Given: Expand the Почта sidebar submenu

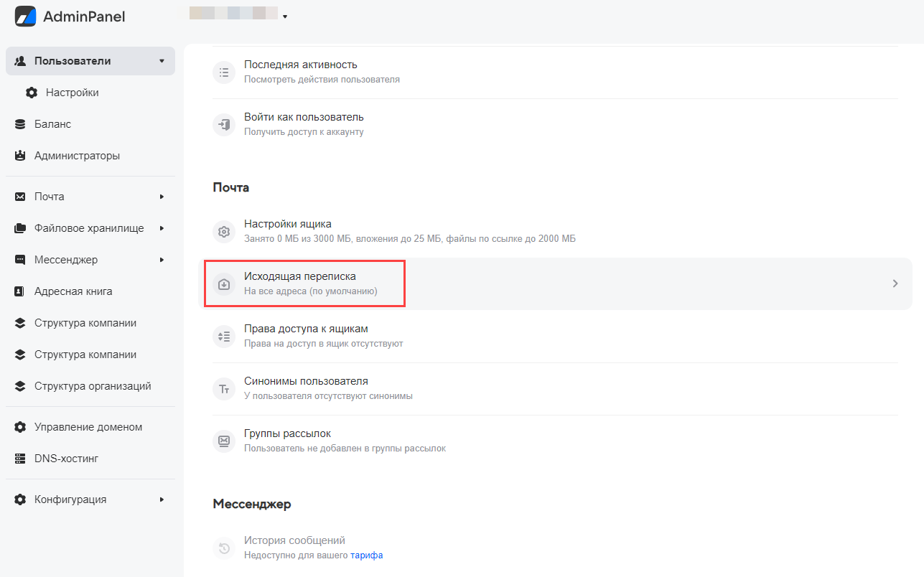Looking at the screenshot, I should [162, 197].
